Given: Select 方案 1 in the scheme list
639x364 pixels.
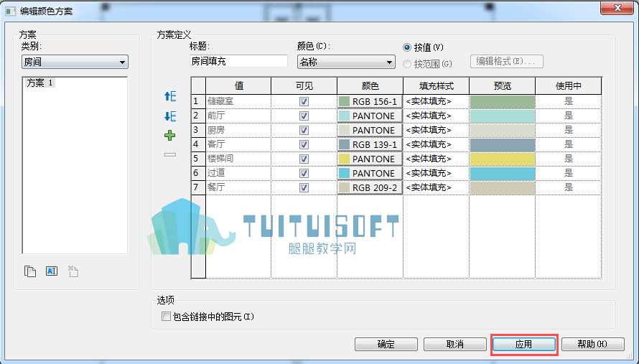Looking at the screenshot, I should pos(39,83).
